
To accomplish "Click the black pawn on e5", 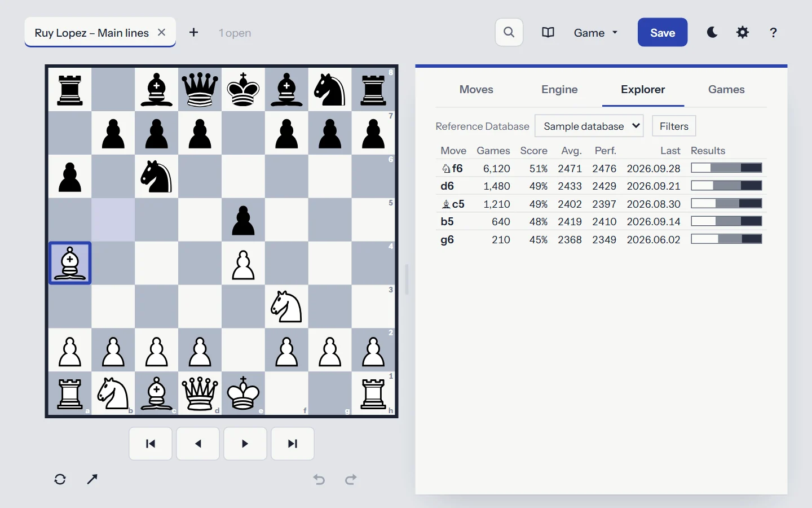I will pyautogui.click(x=243, y=220).
